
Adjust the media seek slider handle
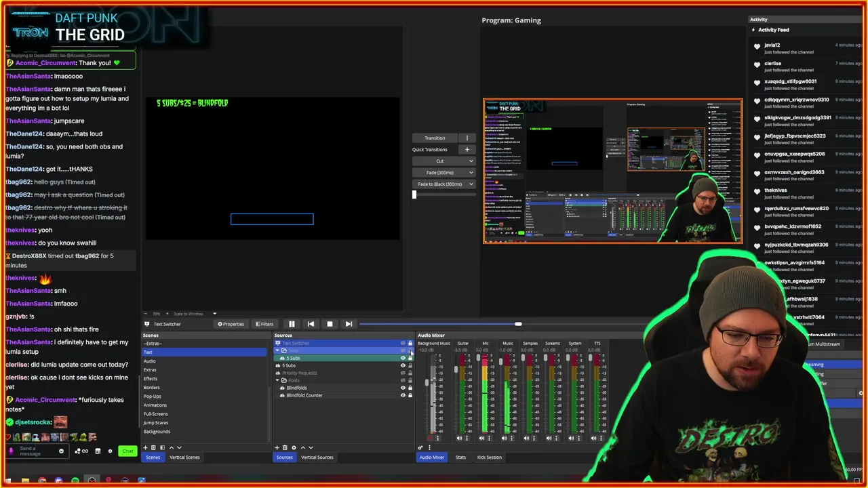518,324
